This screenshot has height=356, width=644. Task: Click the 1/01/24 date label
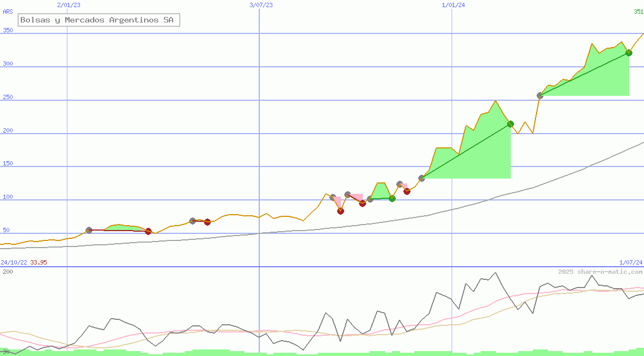(x=453, y=5)
